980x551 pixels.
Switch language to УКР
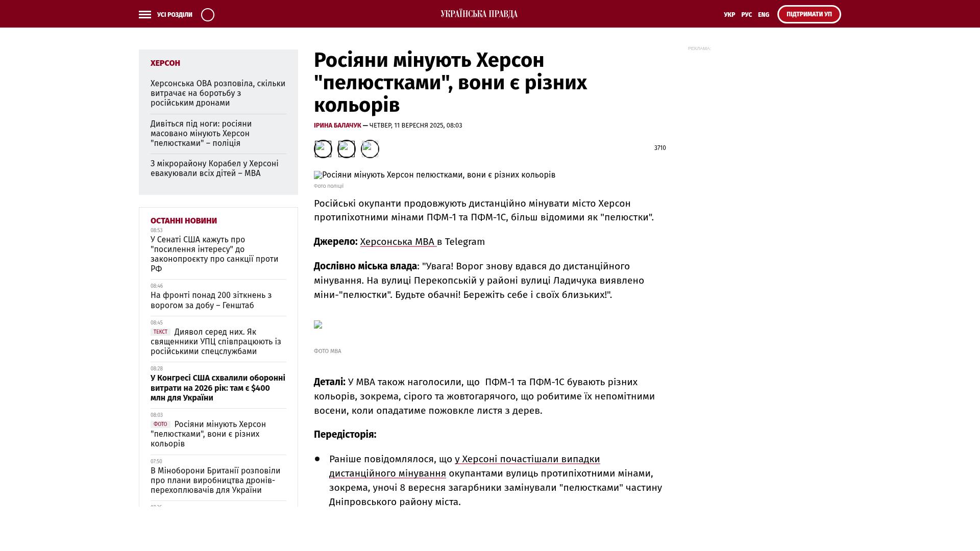729,15
